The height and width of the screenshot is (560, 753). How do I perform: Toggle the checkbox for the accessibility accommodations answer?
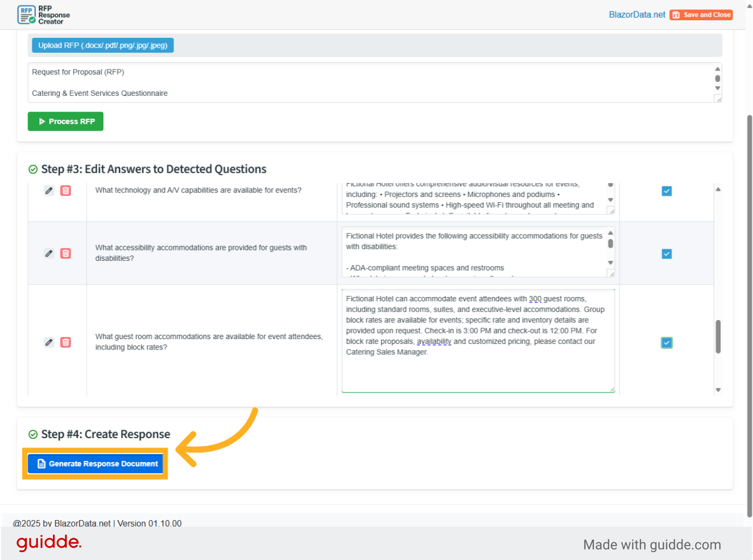click(x=667, y=254)
